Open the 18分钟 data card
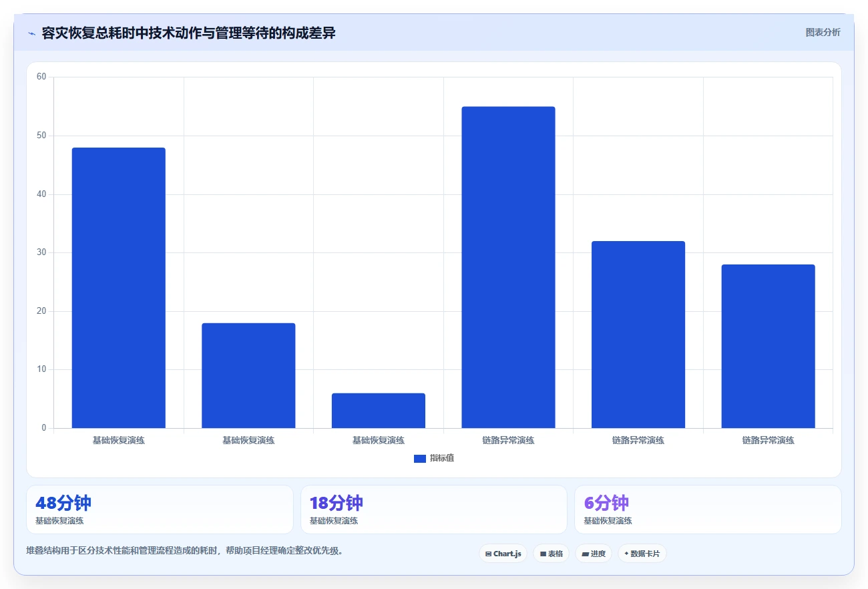 (x=434, y=510)
